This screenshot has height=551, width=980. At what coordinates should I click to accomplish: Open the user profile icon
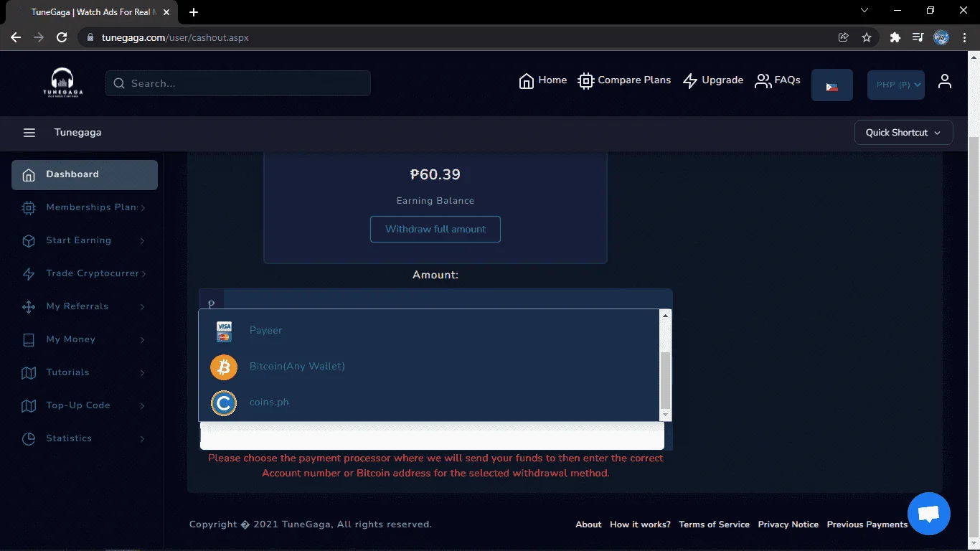945,82
